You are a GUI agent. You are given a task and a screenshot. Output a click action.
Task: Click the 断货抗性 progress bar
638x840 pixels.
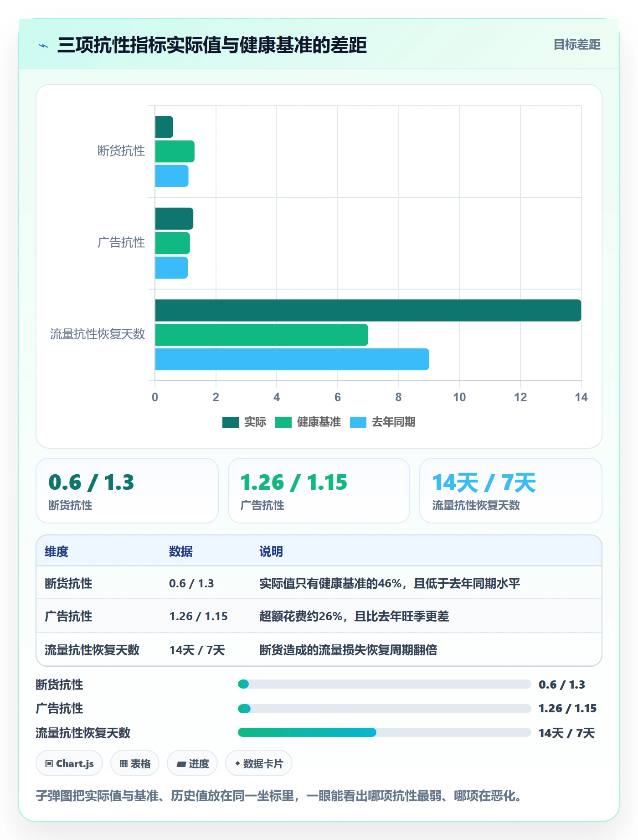coord(385,684)
